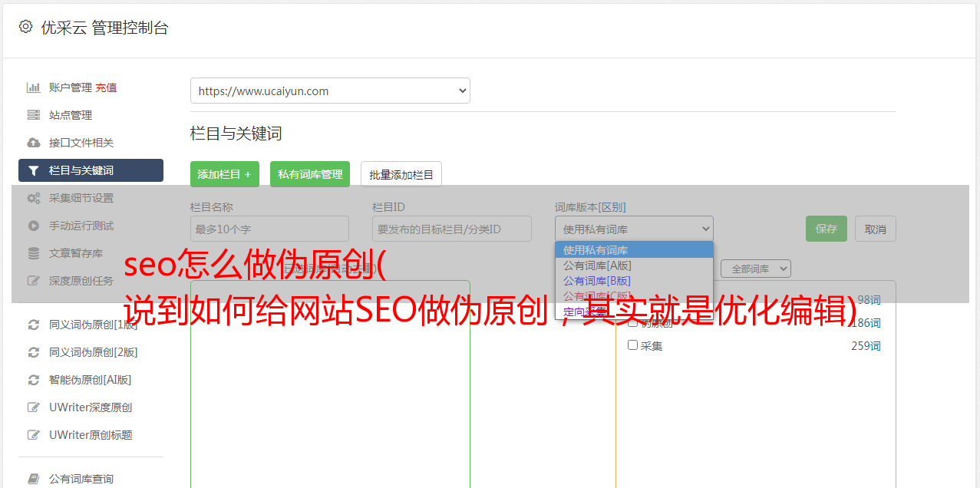Click the play icon for 手动运行测试
The height and width of the screenshot is (488, 980).
click(x=33, y=226)
